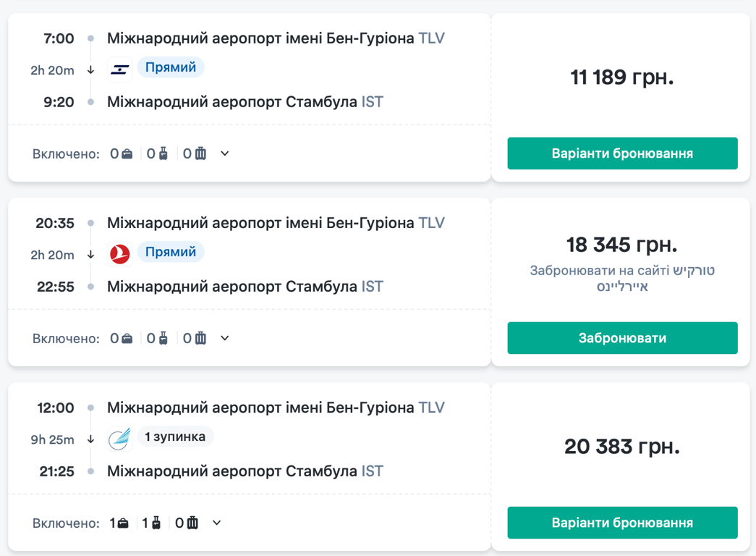Open booking options for 20 383 грн. flight
756x556 pixels.
[x=622, y=523]
